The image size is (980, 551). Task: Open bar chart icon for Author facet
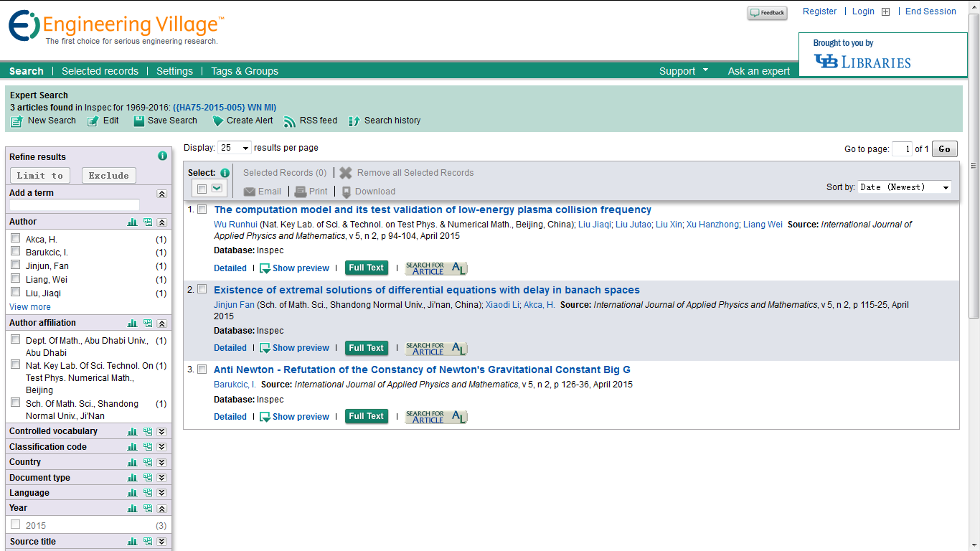tap(132, 222)
